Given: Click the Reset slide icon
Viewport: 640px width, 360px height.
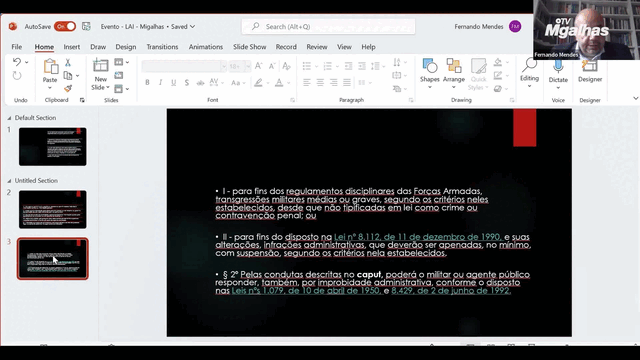Looking at the screenshot, I should pos(119,76).
